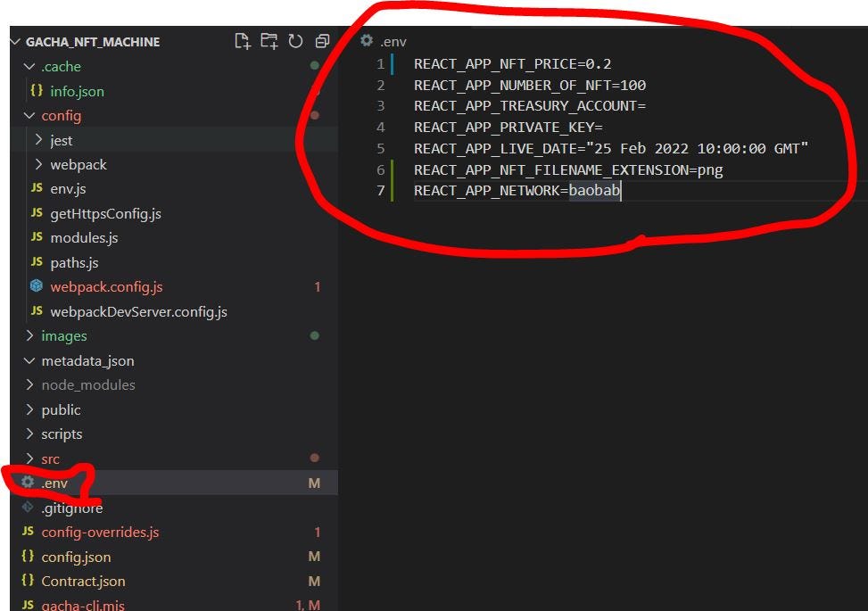Expand the src folder chevron
The image size is (868, 611).
(x=29, y=458)
